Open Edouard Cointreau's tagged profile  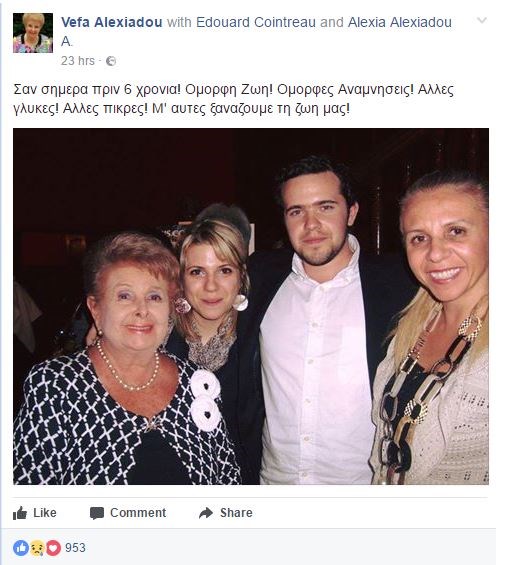point(256,22)
